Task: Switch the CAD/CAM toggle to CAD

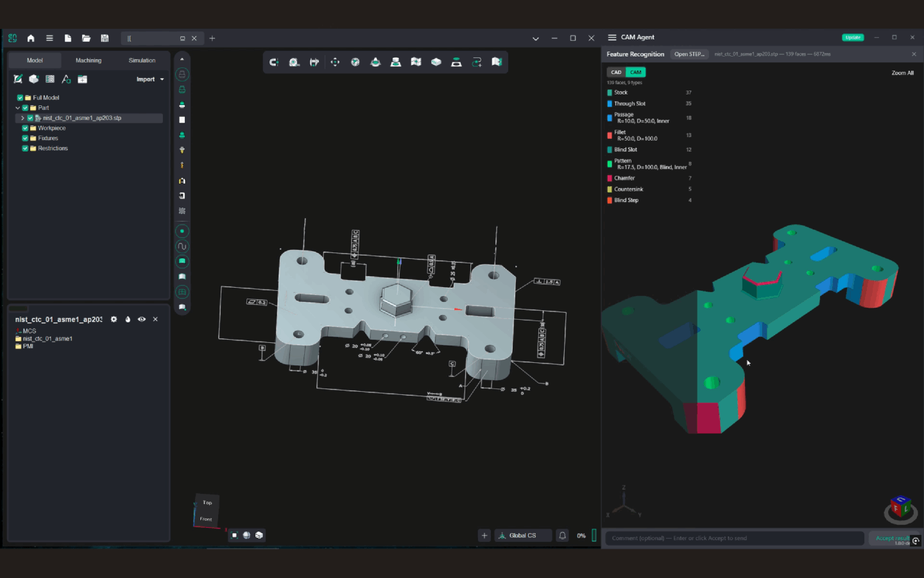Action: coord(616,72)
